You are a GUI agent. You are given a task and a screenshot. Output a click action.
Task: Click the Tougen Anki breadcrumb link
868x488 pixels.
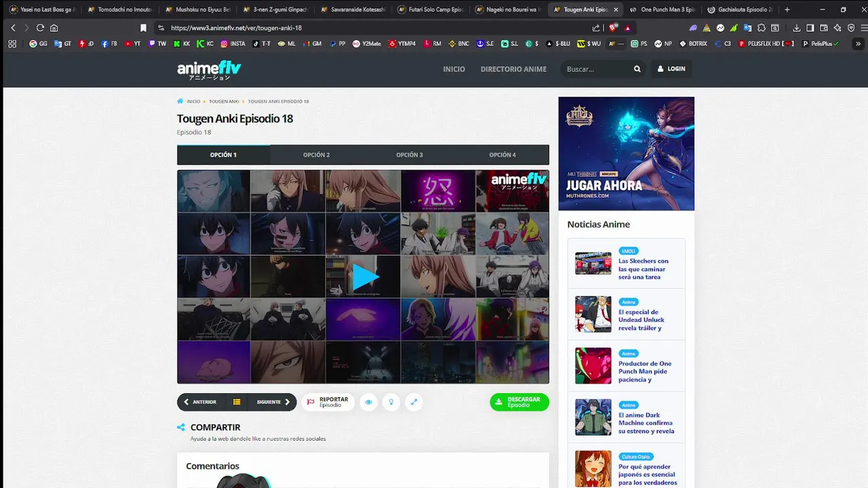pos(224,102)
